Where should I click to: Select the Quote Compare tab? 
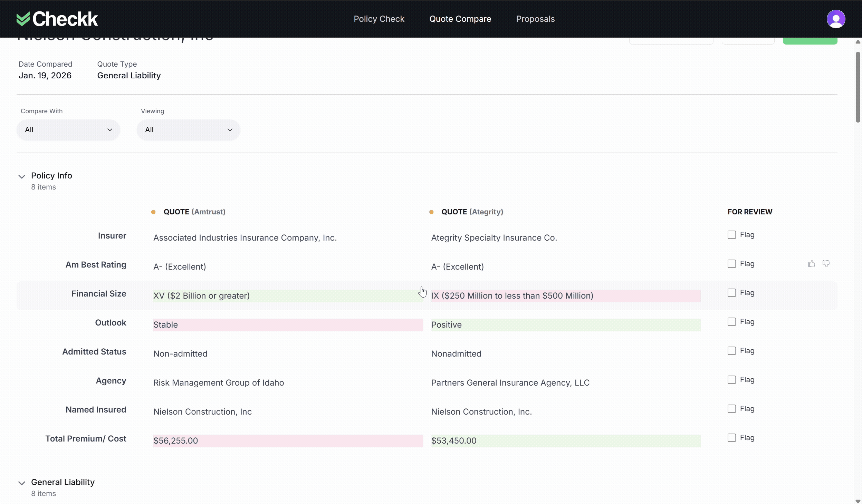460,19
